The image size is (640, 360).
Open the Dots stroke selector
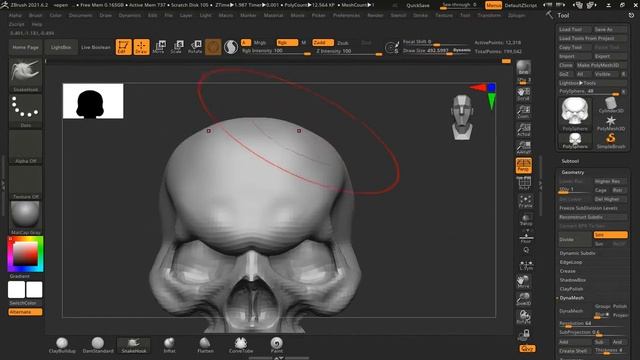click(25, 111)
